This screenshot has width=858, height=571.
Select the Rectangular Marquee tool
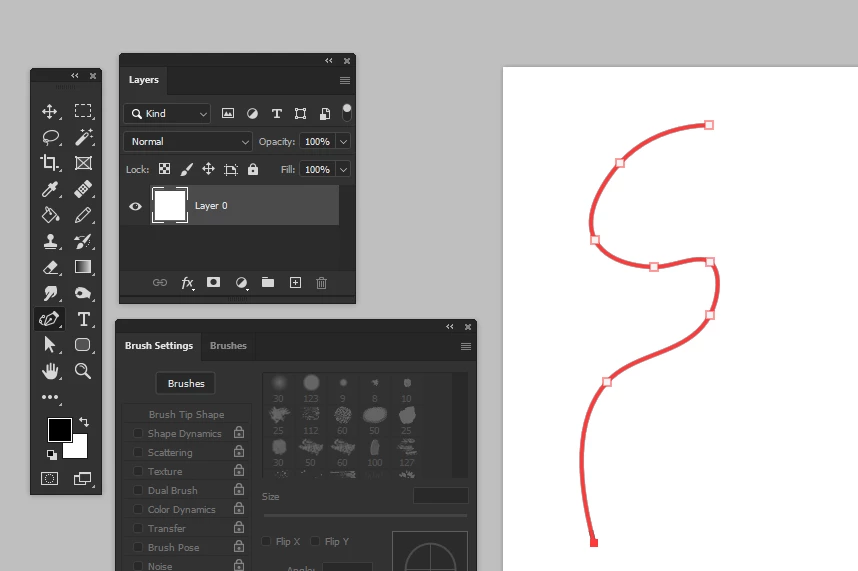point(83,111)
